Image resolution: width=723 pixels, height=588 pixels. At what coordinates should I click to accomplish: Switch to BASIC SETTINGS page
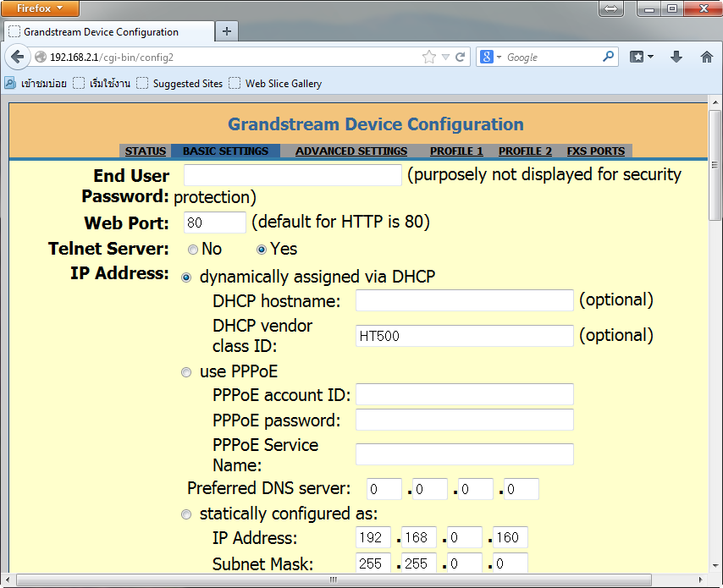[225, 151]
